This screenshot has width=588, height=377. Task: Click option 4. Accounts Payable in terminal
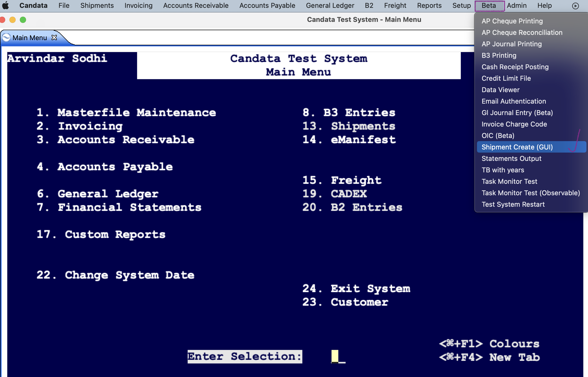(105, 167)
